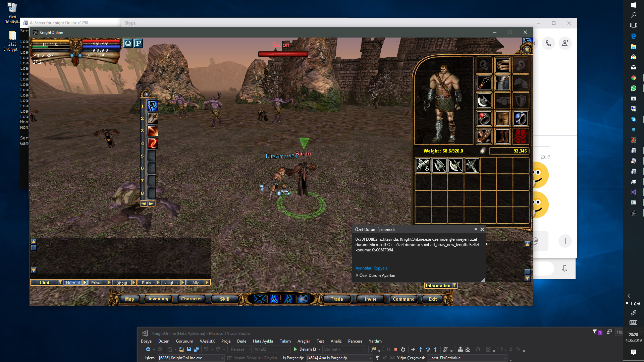Click the Visual Studio restart debugging icon
Viewport: 644px width, 362px height.
[403, 349]
